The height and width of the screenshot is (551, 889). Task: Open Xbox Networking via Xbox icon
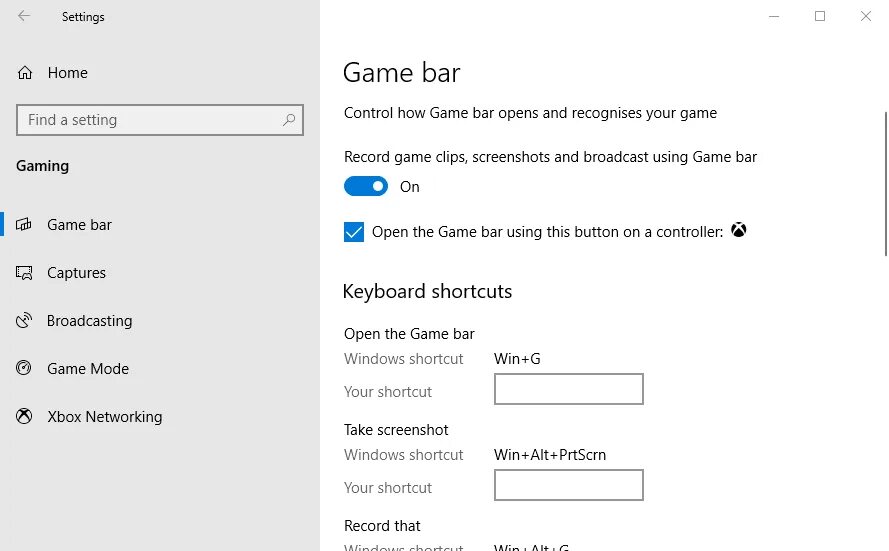pyautogui.click(x=24, y=416)
